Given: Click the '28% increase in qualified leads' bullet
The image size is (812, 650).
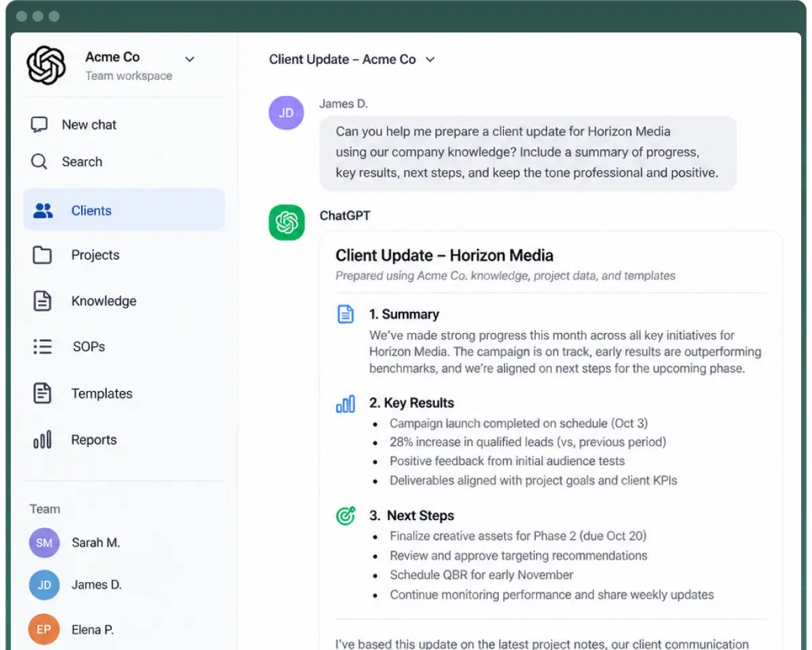Looking at the screenshot, I should click(x=528, y=442).
